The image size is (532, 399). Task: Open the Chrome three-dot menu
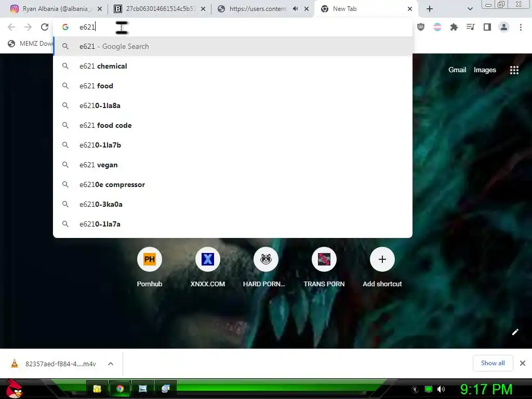click(x=521, y=27)
